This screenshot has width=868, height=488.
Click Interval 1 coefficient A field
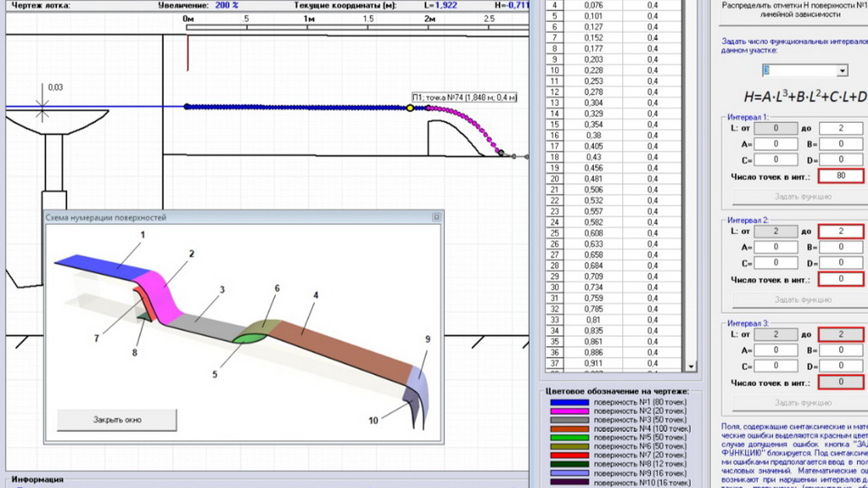click(x=776, y=144)
